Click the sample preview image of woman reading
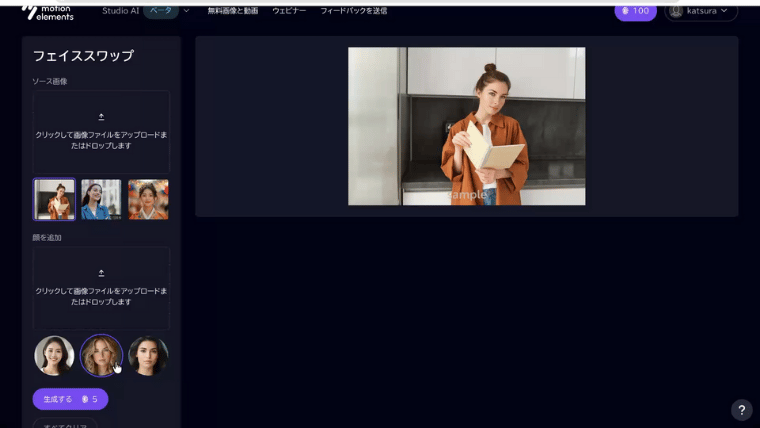Viewport: 760px width, 428px height. 466,126
